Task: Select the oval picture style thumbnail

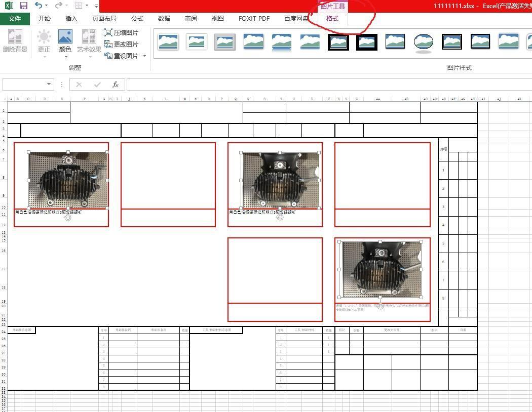Action: point(423,42)
